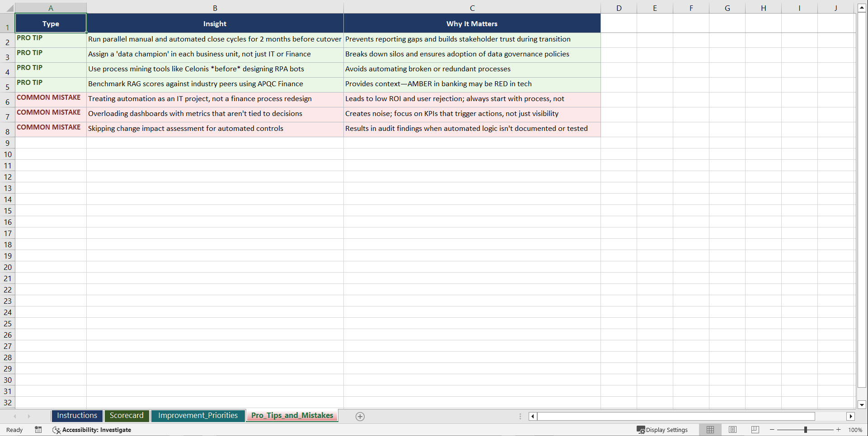Viewport: 868px width, 436px height.
Task: Add a new worksheet with the plus button
Action: pyautogui.click(x=360, y=416)
